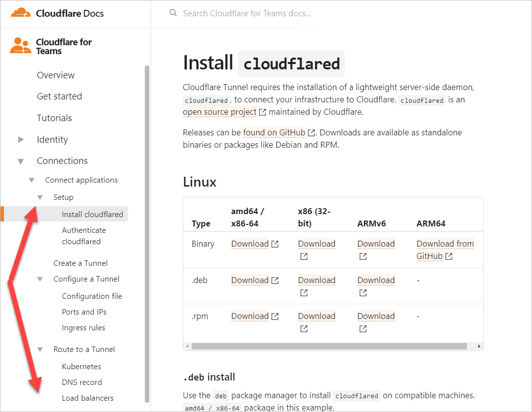Screen dimensions: 532x412
Task: Open the Overview page
Action: point(56,75)
